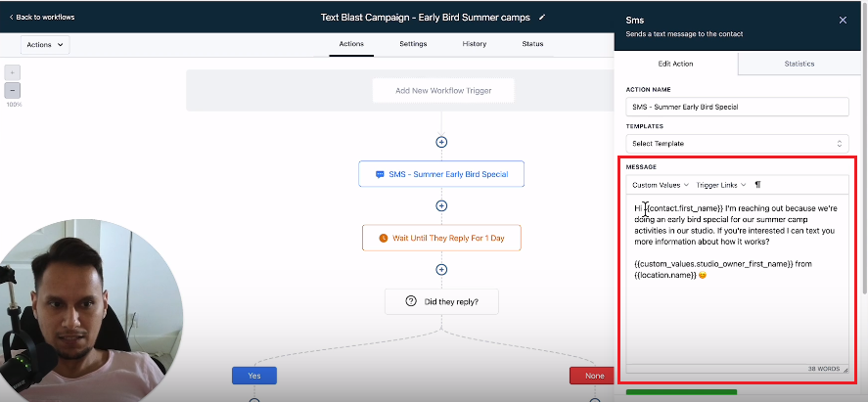This screenshot has height=402, width=868.
Task: Add step above SMS action
Action: [441, 142]
